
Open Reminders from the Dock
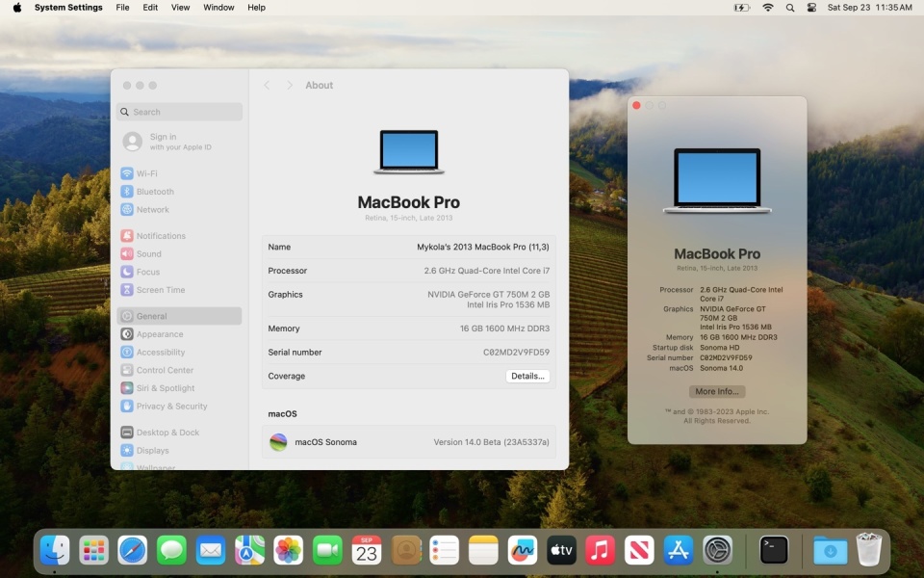pyautogui.click(x=445, y=551)
